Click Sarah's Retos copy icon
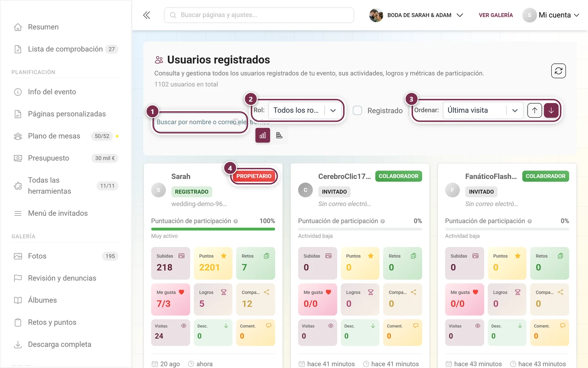The image size is (588, 368). click(x=266, y=256)
